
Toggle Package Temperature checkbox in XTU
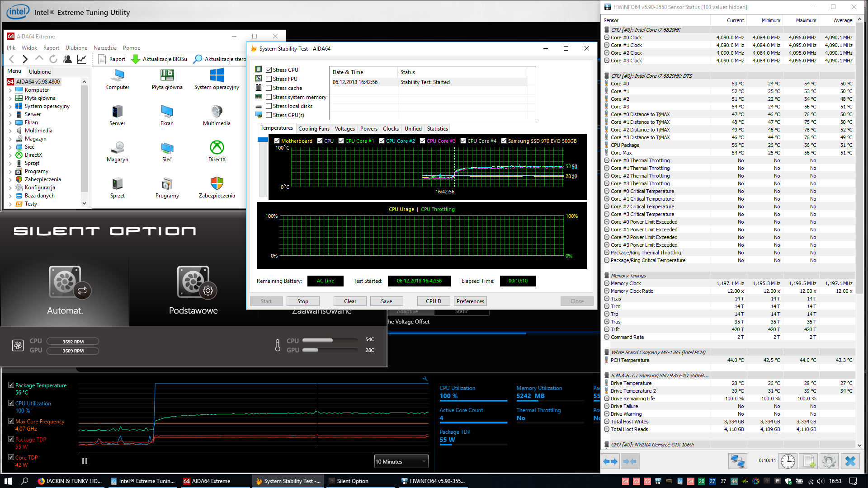pyautogui.click(x=11, y=385)
